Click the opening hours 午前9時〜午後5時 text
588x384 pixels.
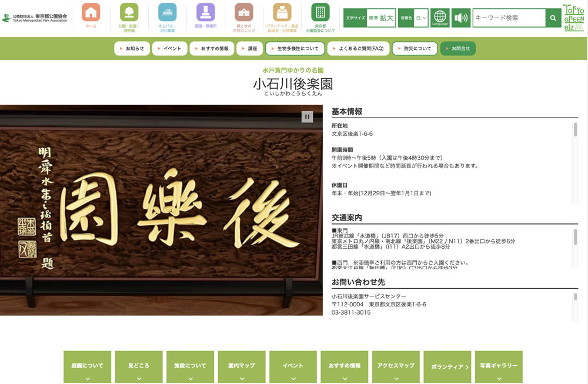tap(387, 158)
